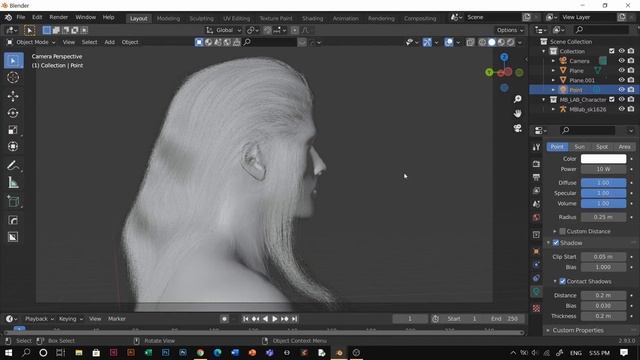640x360 pixels.
Task: Open the Options dropdown
Action: pos(510,30)
